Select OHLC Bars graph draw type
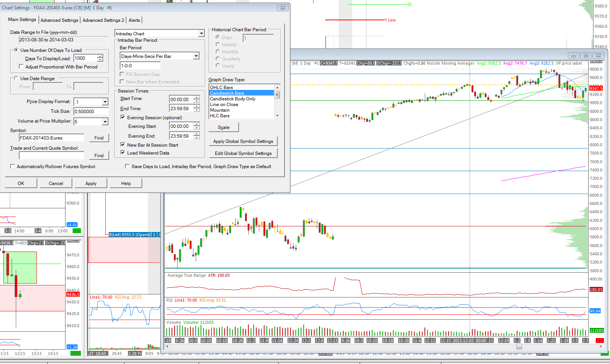Image resolution: width=610 pixels, height=364 pixels. click(x=242, y=88)
